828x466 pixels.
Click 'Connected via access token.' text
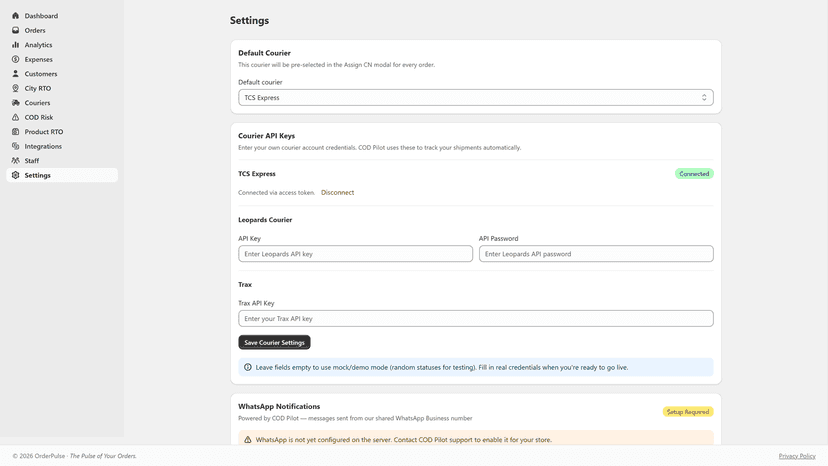[276, 192]
